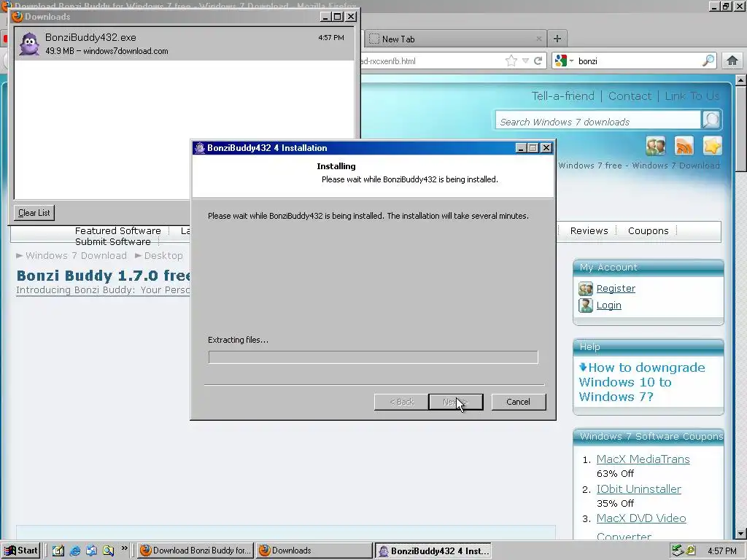This screenshot has width=747, height=560.
Task: Click page scrollbar down arrow
Action: (740, 533)
